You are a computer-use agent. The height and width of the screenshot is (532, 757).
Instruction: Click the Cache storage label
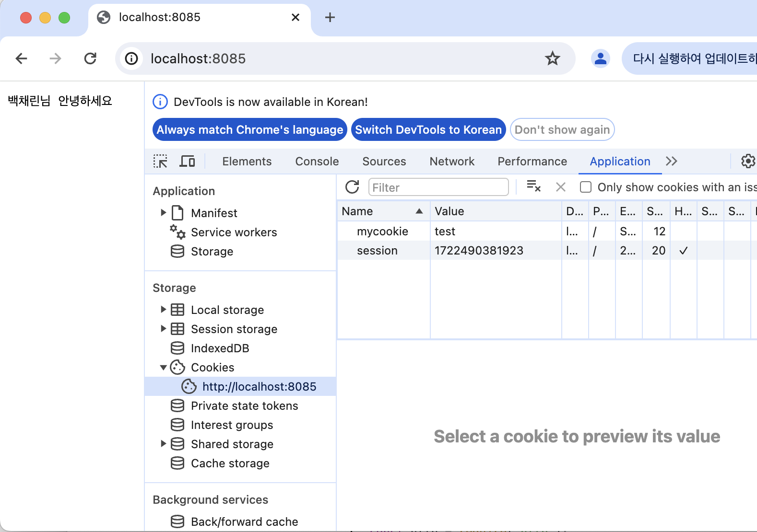click(230, 463)
